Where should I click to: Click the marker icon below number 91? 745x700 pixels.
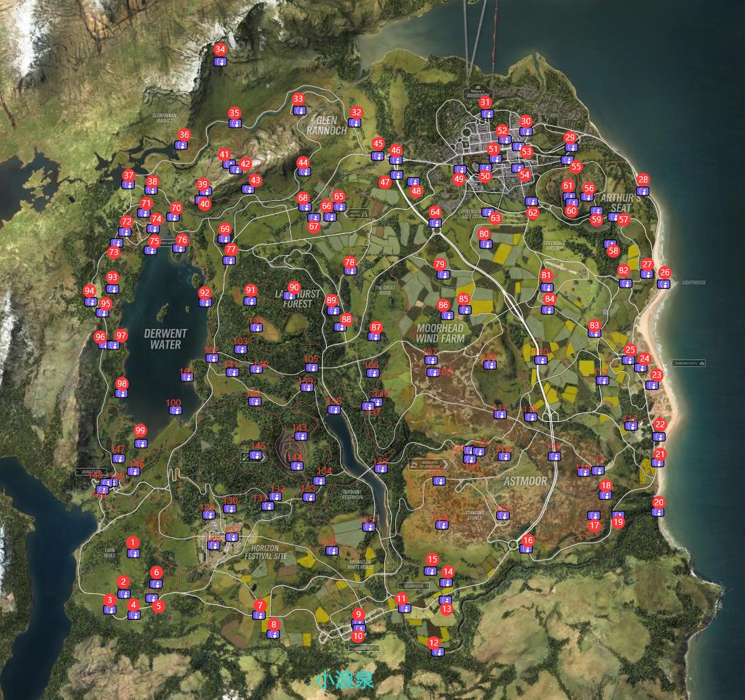(x=250, y=301)
